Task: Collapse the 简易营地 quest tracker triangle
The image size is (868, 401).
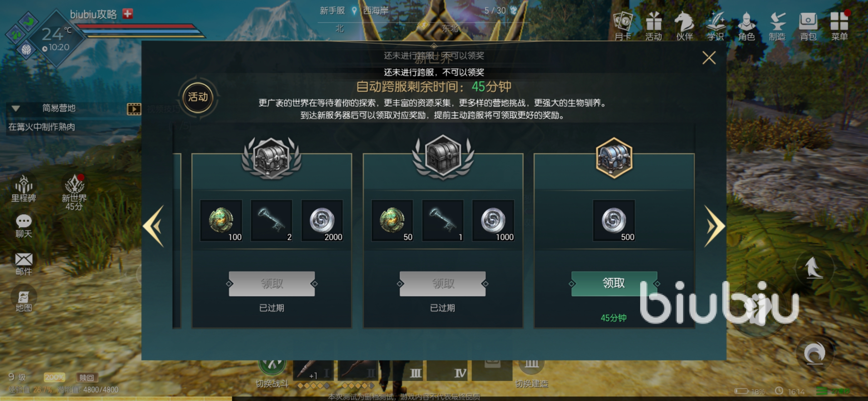Action: click(16, 109)
